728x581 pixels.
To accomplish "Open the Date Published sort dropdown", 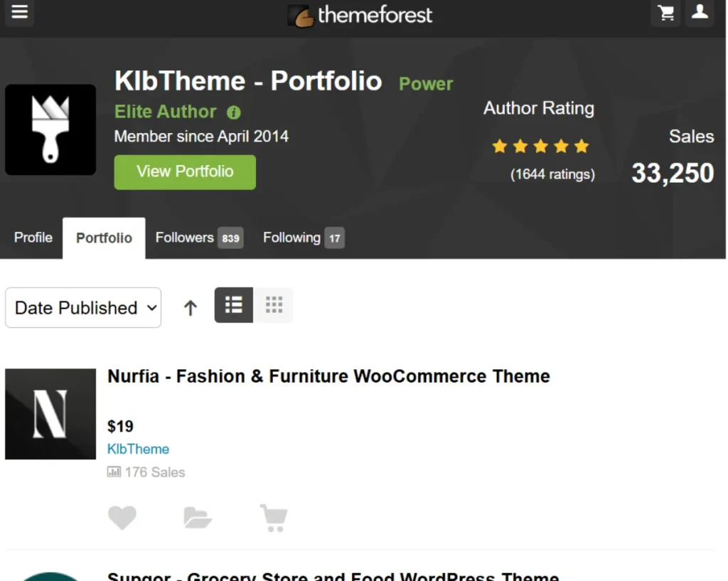I will pyautogui.click(x=83, y=307).
